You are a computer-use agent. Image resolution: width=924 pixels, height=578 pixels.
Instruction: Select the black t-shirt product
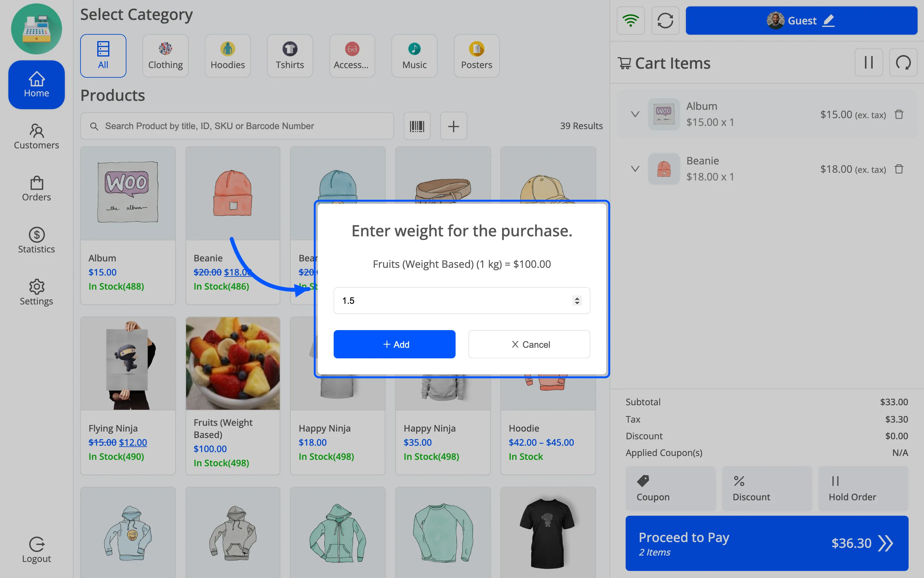548,532
